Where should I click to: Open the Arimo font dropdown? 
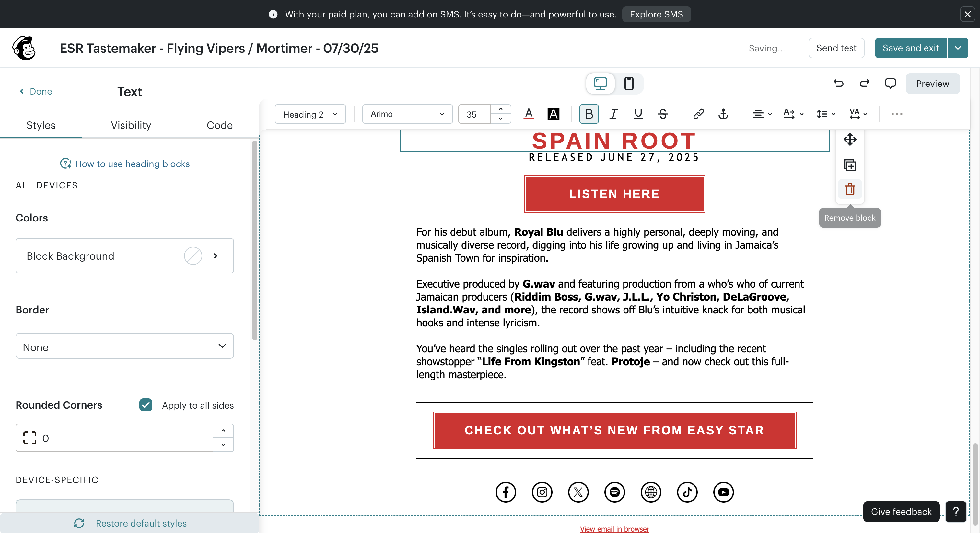click(x=407, y=114)
